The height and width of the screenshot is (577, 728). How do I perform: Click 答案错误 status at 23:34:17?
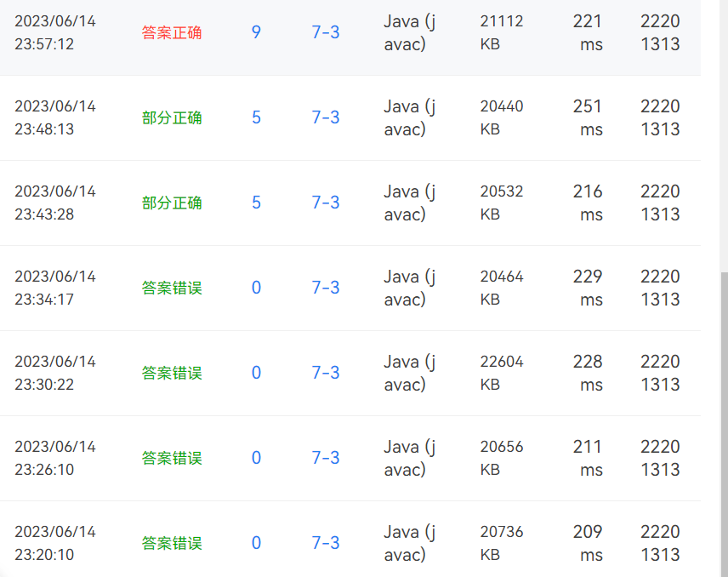coord(172,288)
